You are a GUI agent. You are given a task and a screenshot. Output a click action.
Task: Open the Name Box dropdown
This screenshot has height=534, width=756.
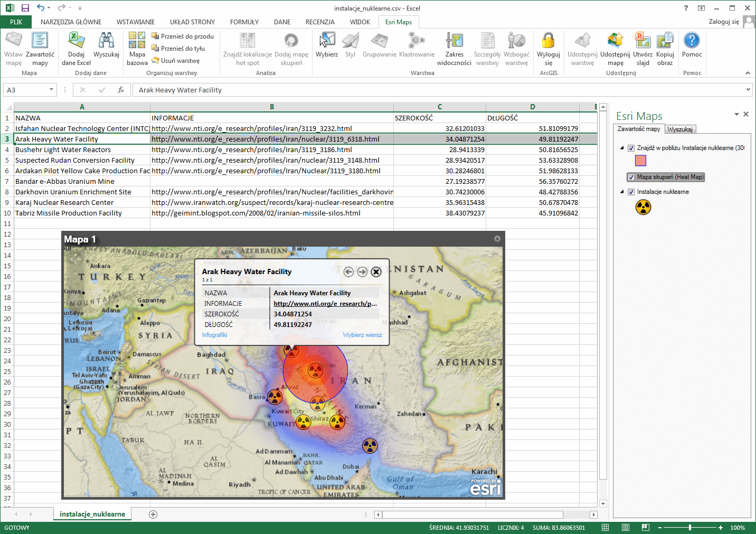51,90
